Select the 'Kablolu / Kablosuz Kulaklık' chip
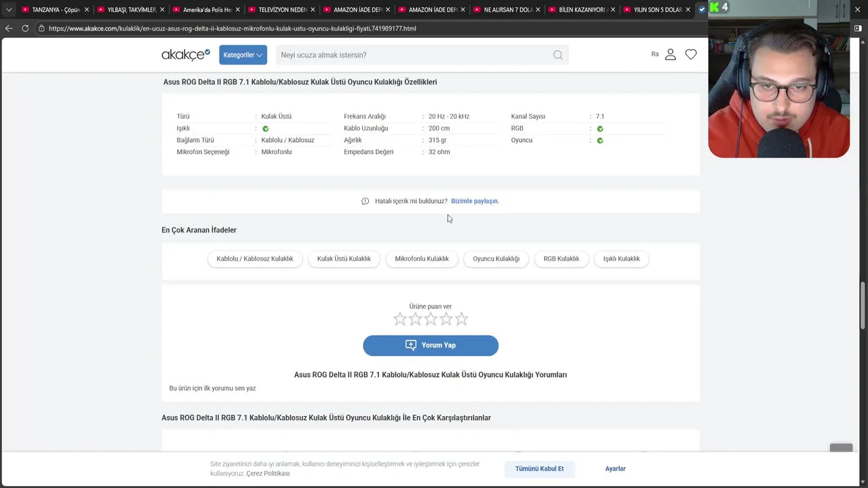Image resolution: width=868 pixels, height=488 pixels. pyautogui.click(x=255, y=259)
